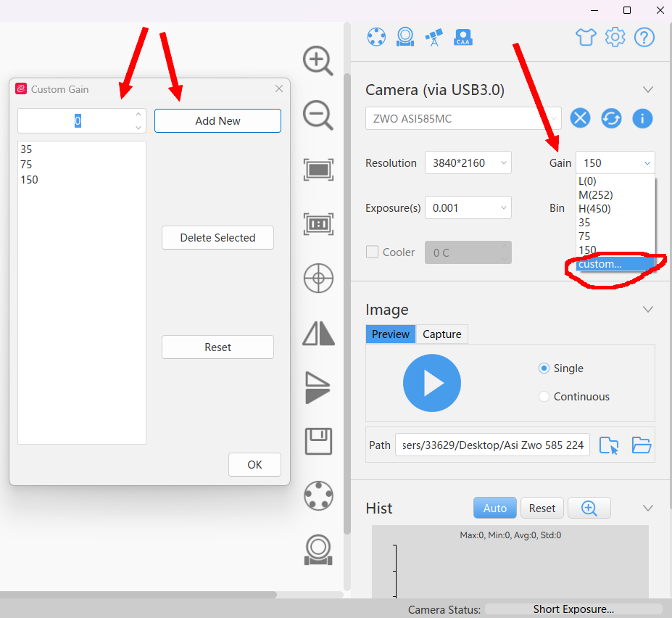Screen dimensions: 672x618
Task: Select 35 in the Custom Gain list
Action: [81, 149]
